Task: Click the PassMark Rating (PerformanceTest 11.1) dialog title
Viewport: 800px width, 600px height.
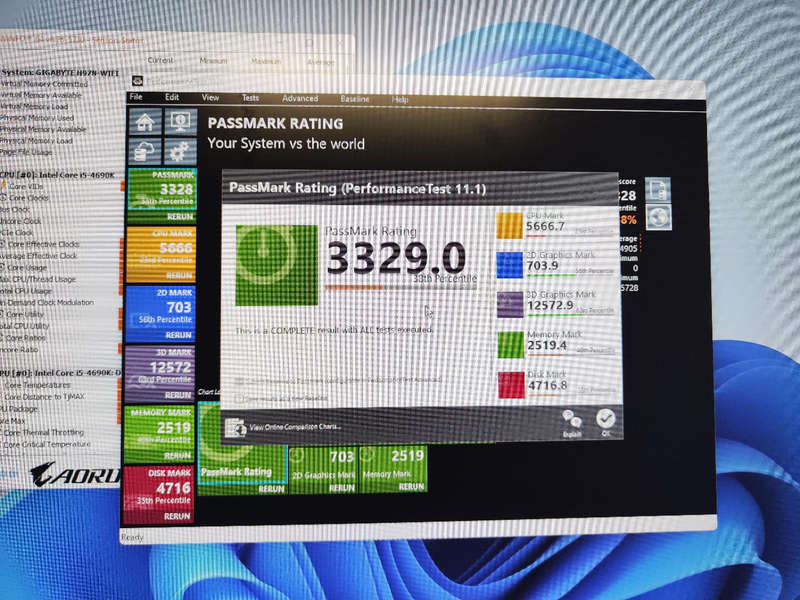Action: pyautogui.click(x=357, y=189)
